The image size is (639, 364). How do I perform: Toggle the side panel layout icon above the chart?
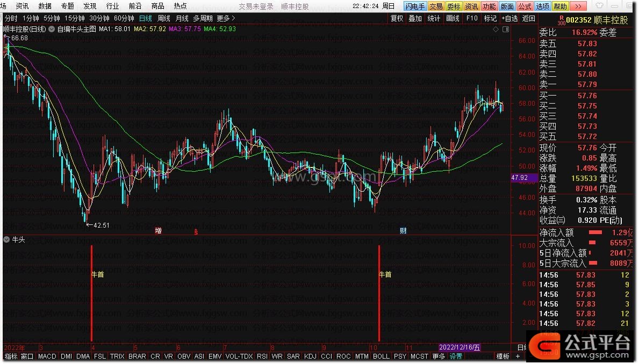pos(506,30)
